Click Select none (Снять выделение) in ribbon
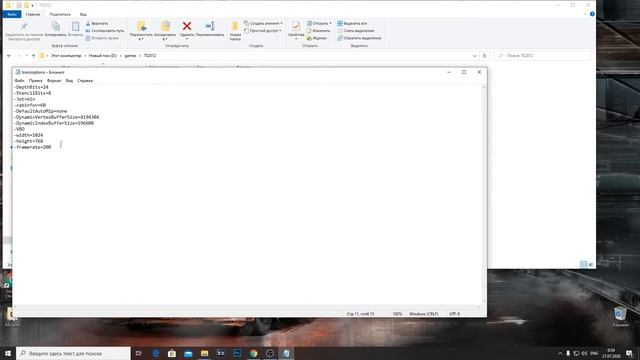The height and width of the screenshot is (360, 640). (x=356, y=31)
